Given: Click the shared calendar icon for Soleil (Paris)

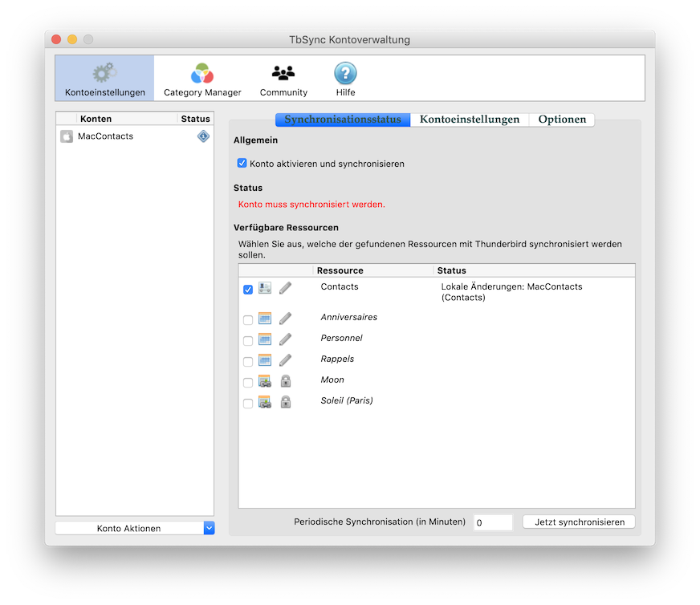Looking at the screenshot, I should (265, 402).
